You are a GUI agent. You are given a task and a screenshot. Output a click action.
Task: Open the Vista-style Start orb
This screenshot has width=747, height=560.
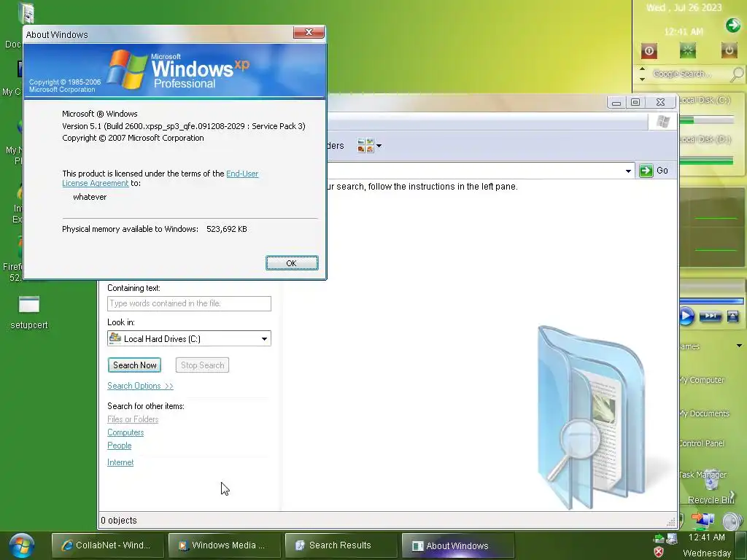click(21, 545)
